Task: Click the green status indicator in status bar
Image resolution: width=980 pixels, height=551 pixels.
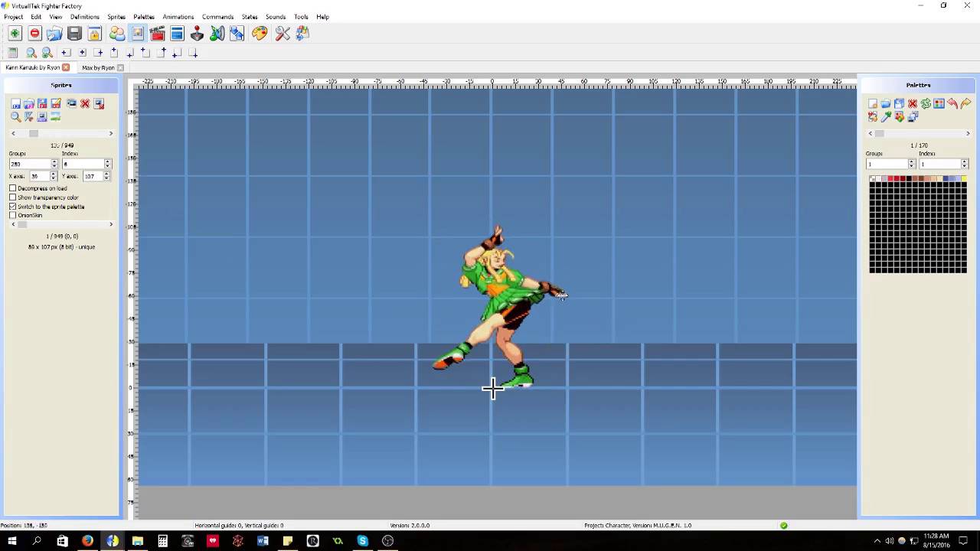Action: click(x=783, y=526)
